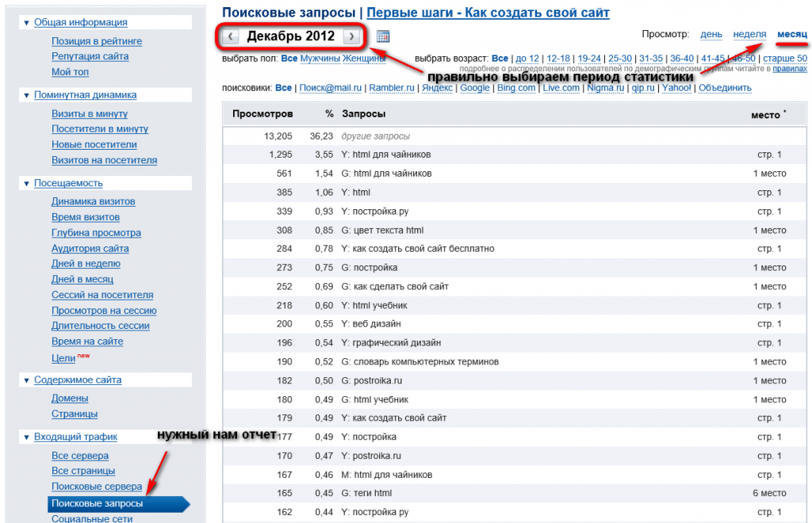Filter search engines by Yahoo!
The width and height of the screenshot is (812, 523).
[x=676, y=88]
